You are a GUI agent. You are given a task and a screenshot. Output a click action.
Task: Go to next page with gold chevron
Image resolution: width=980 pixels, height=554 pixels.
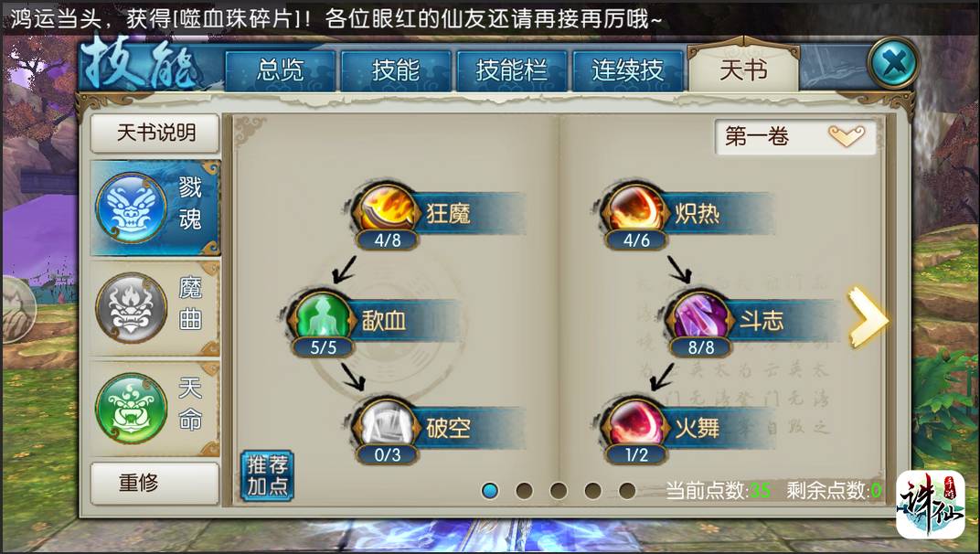(x=868, y=317)
